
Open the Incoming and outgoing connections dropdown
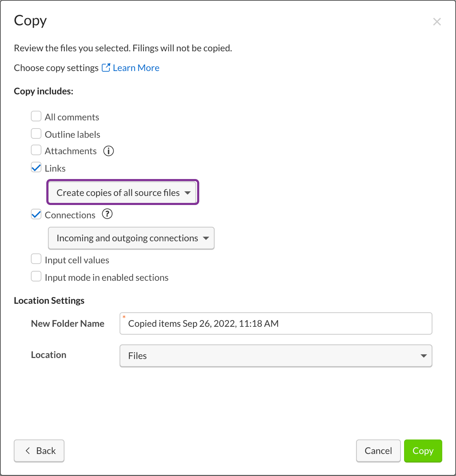coord(131,238)
